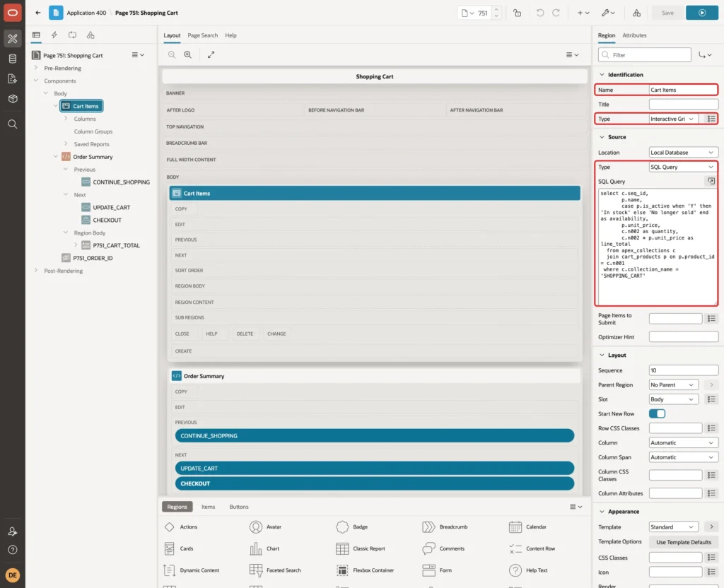Open the Template dropdown
Screen dimensions: 724x588
click(673, 527)
